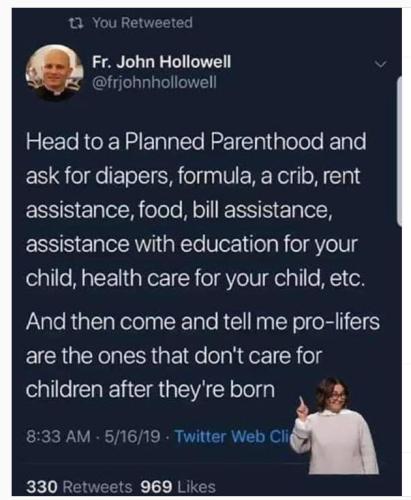Viewport: 411px width, 500px height.
Task: Click the 969 likes count number
Action: coord(156,487)
